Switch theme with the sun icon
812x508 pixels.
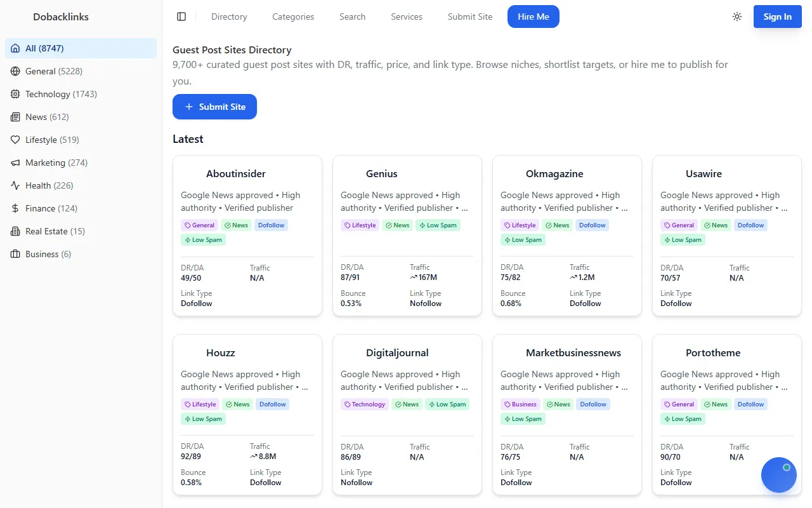pyautogui.click(x=737, y=17)
